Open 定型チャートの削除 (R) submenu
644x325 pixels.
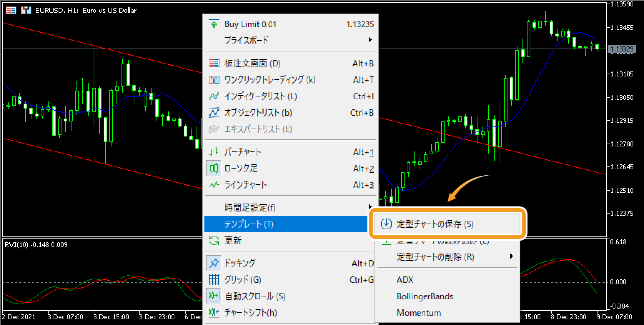click(x=447, y=257)
